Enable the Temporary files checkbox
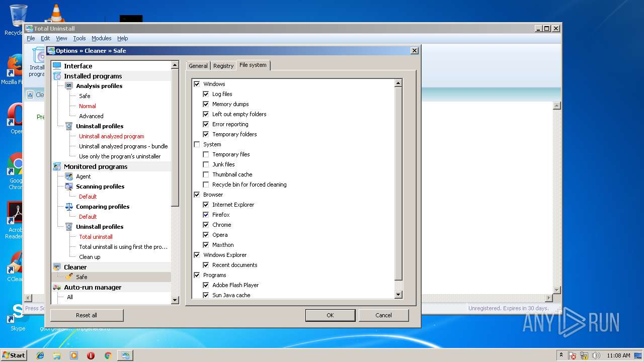 pos(206,154)
